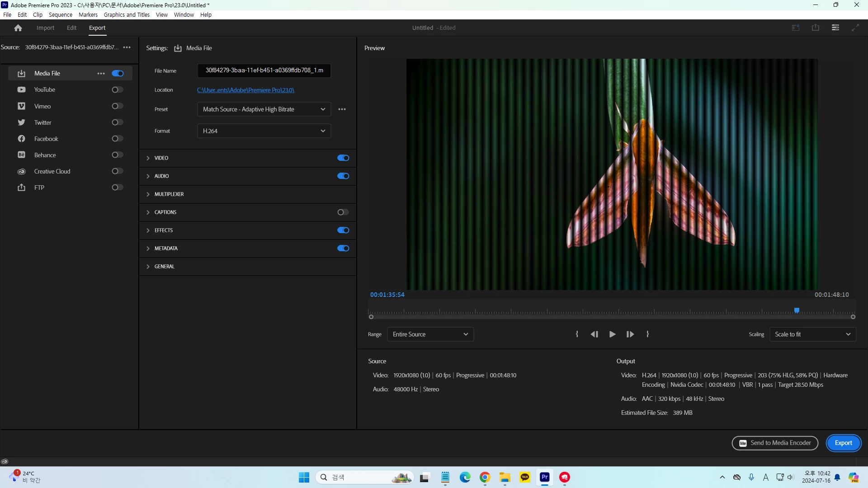Screen dimensions: 868x488
Task: Disable the EFFECTS section toggle
Action: [343, 230]
